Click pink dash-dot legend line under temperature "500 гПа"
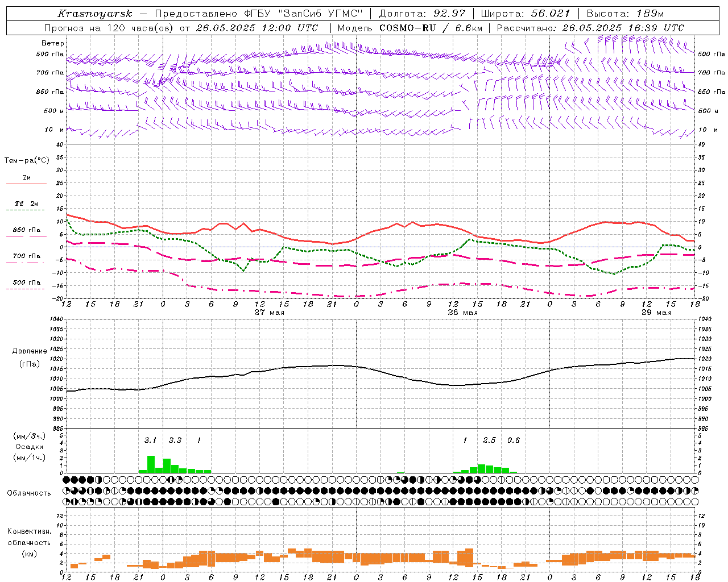The height and width of the screenshot is (582, 728). [x=25, y=289]
